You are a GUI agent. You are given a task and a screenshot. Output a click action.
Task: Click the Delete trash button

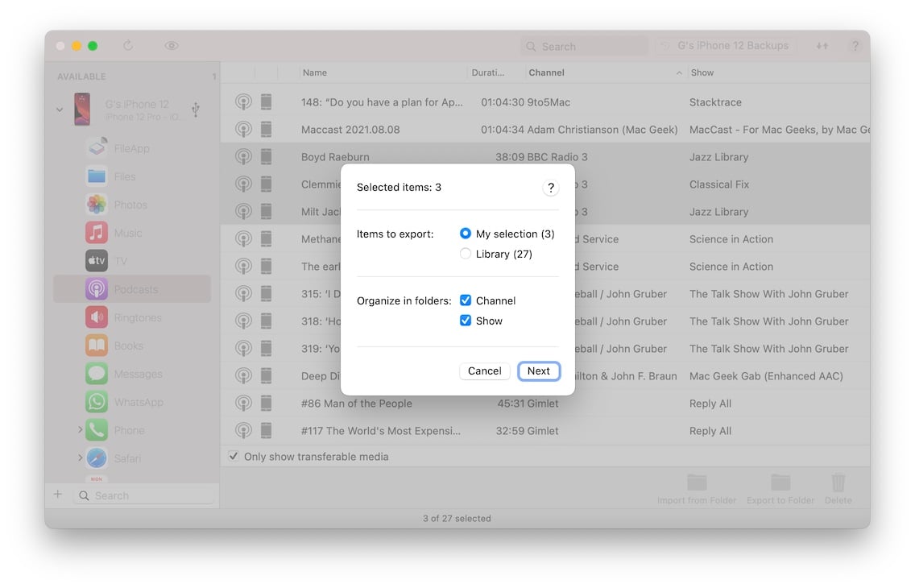838,489
